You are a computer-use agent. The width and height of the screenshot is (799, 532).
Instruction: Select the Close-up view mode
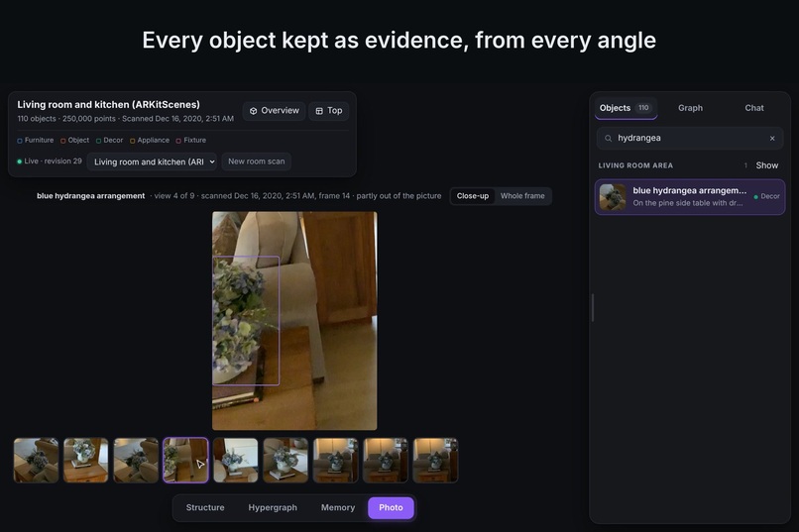pyautogui.click(x=473, y=196)
